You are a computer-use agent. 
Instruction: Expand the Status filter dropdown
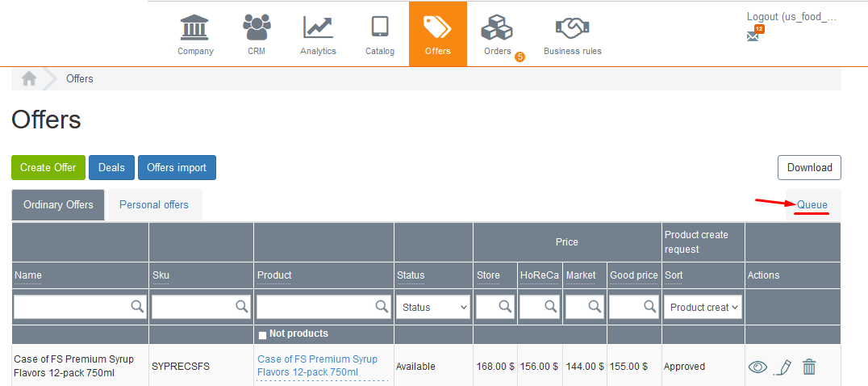click(x=433, y=307)
